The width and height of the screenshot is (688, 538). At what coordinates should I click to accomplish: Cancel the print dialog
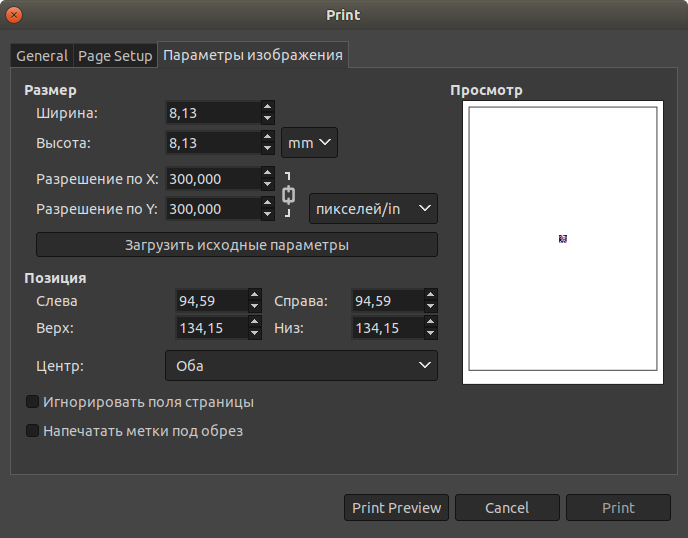(507, 508)
